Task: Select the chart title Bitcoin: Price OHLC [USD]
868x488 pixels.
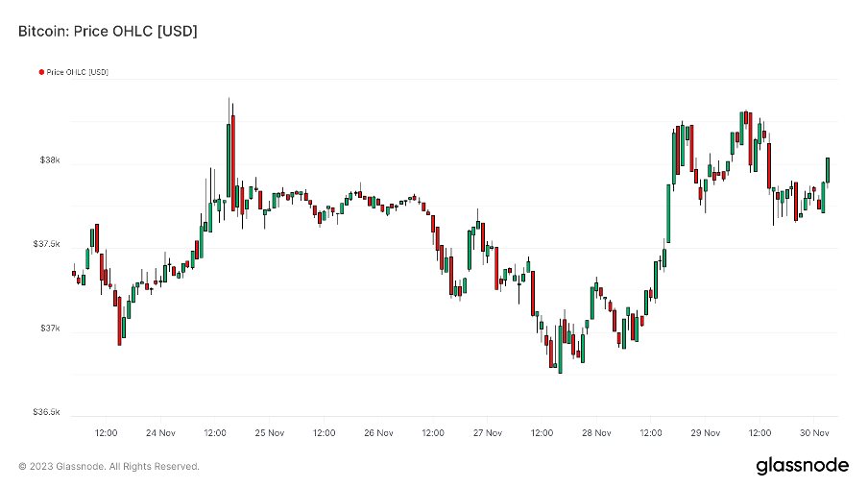Action: [108, 32]
